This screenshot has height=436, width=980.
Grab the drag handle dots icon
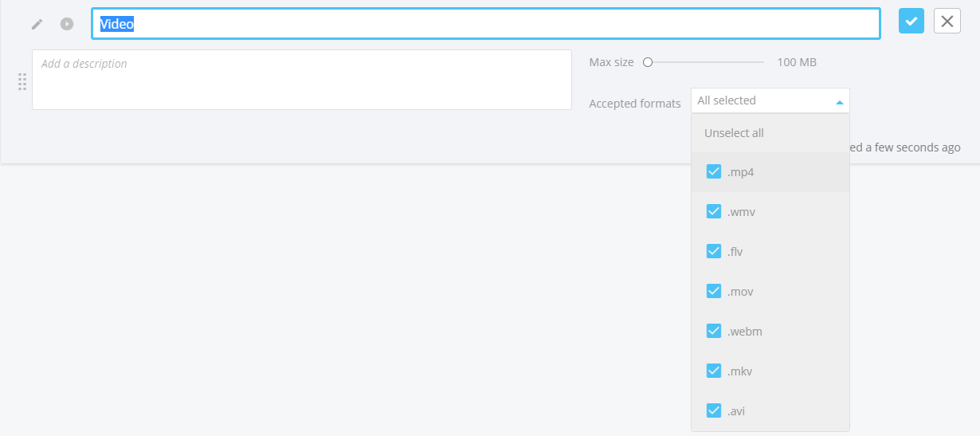[x=22, y=81]
